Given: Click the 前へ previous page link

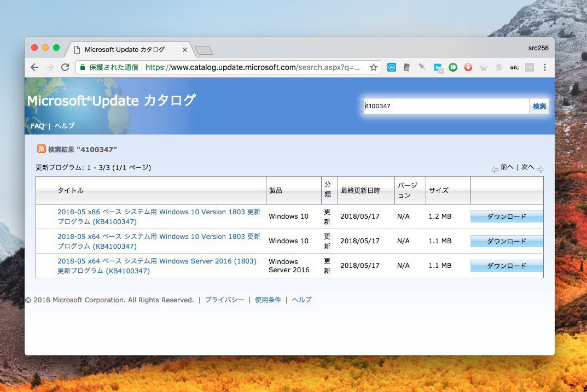Looking at the screenshot, I should 507,167.
